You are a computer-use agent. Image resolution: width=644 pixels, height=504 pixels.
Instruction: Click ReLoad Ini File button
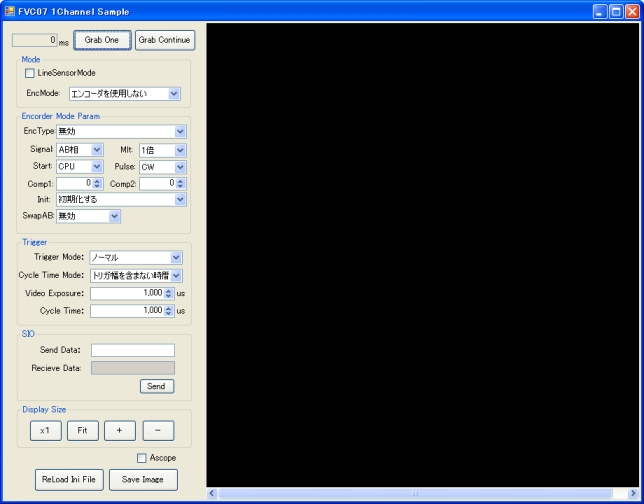[x=69, y=480]
